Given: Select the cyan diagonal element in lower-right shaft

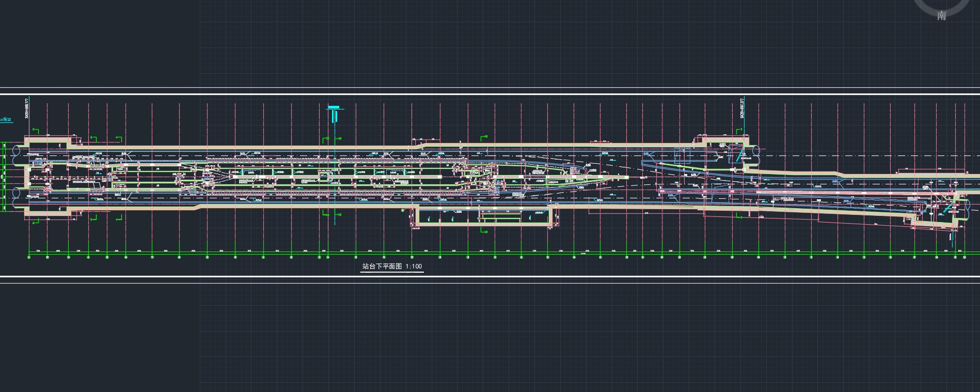Looking at the screenshot, I should (x=947, y=208).
